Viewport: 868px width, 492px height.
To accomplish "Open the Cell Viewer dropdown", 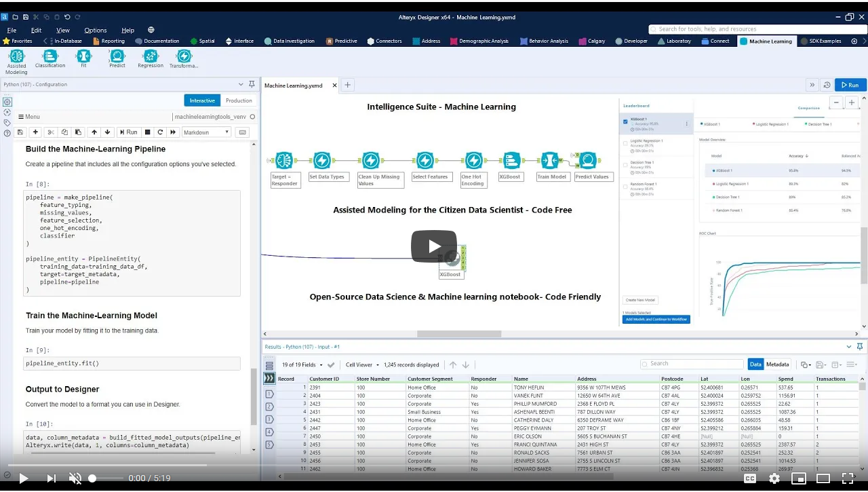I will (362, 364).
